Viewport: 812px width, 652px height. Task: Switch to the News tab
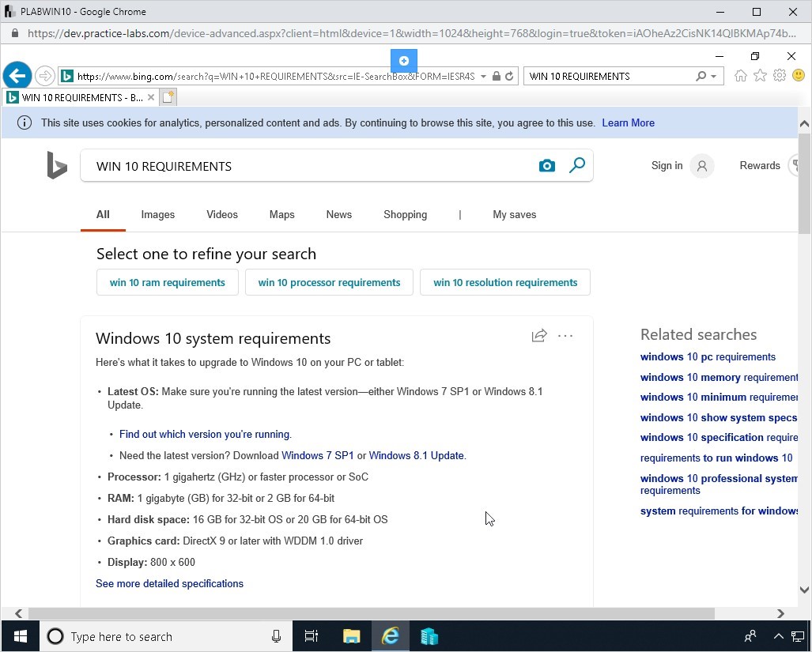[x=339, y=214]
